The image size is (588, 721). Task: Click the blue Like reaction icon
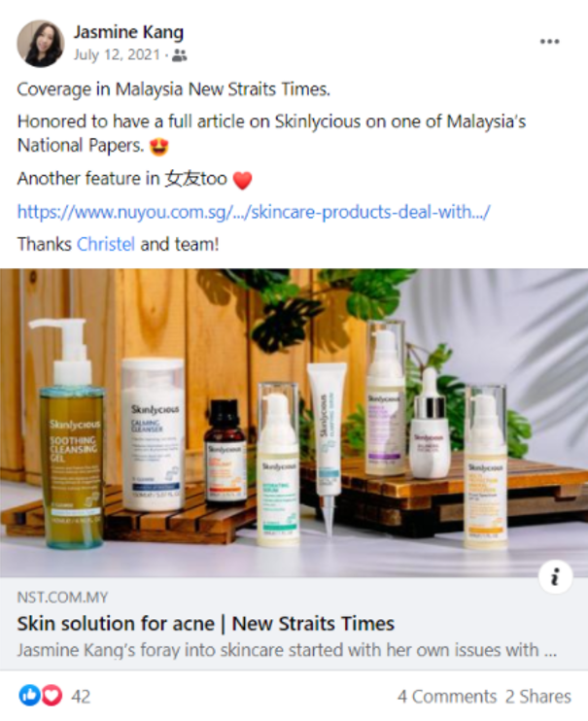click(x=29, y=696)
